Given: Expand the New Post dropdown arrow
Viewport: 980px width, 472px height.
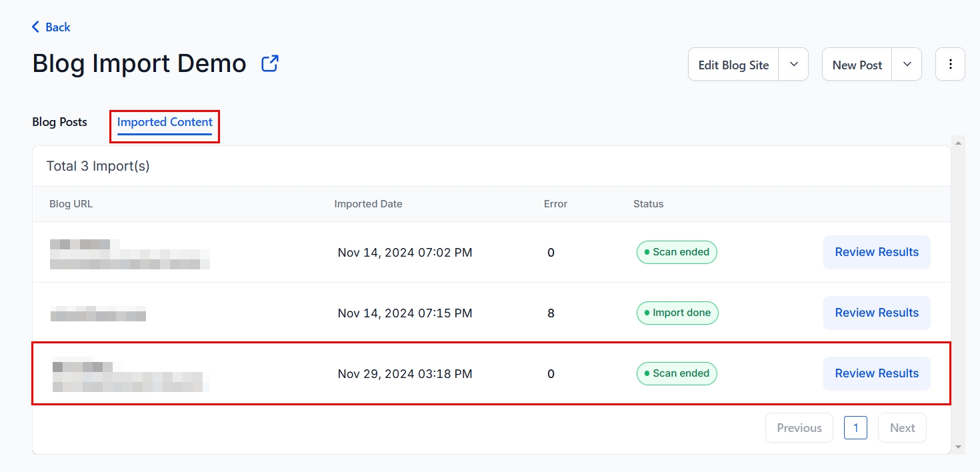Looking at the screenshot, I should click(907, 65).
